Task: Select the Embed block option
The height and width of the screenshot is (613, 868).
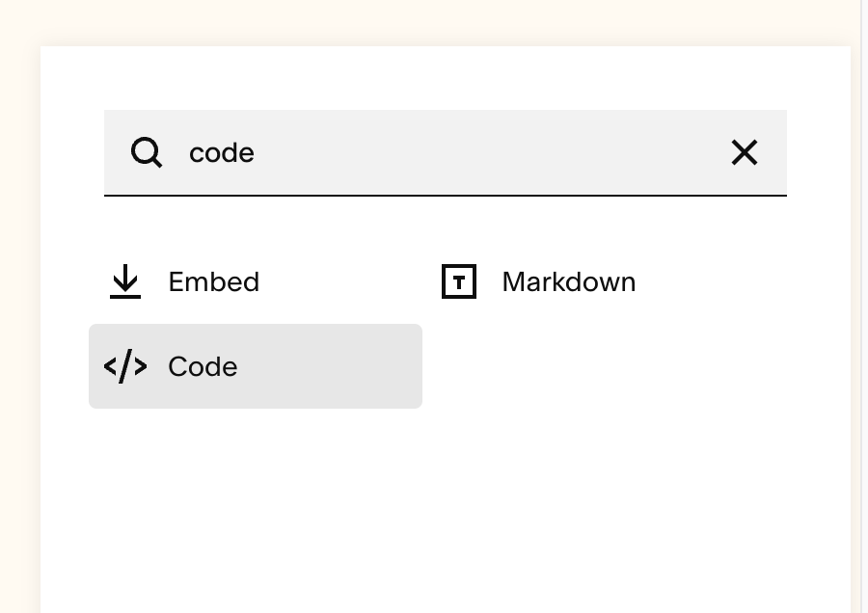Action: tap(212, 281)
